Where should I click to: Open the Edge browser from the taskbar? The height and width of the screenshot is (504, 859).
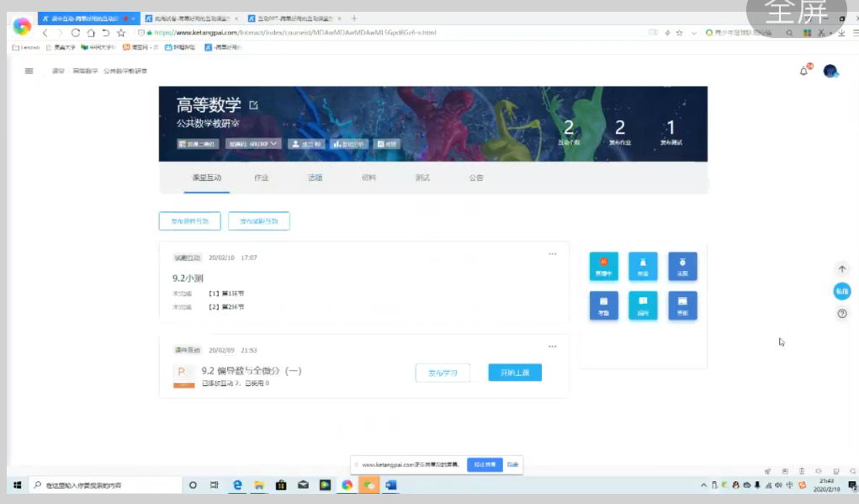pos(238,485)
